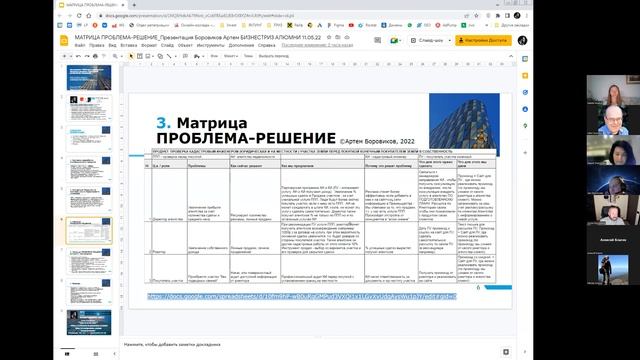Click Google account avatar in Slides
Viewport: 640px width, 360px height.
click(522, 40)
